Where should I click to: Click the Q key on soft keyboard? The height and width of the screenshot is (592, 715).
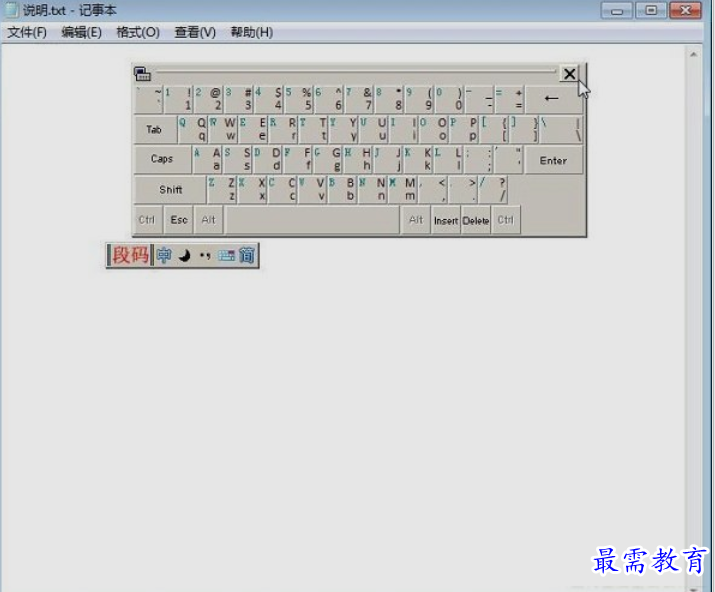point(192,130)
